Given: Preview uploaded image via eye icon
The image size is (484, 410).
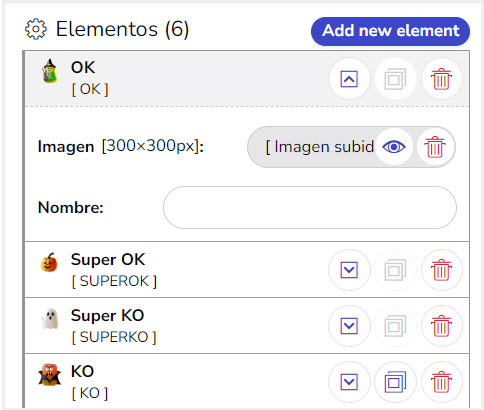Looking at the screenshot, I should click(x=394, y=147).
